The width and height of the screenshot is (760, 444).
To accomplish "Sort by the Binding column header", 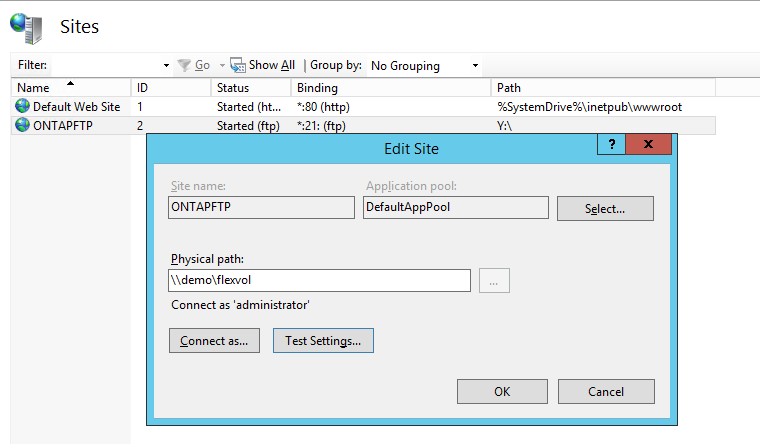I will (391, 88).
